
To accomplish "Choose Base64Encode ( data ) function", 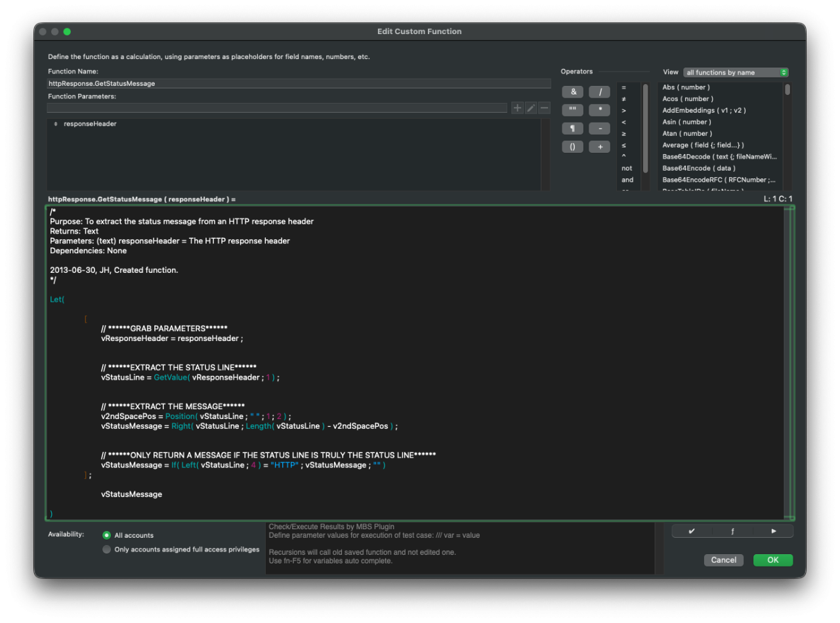I will (721, 169).
